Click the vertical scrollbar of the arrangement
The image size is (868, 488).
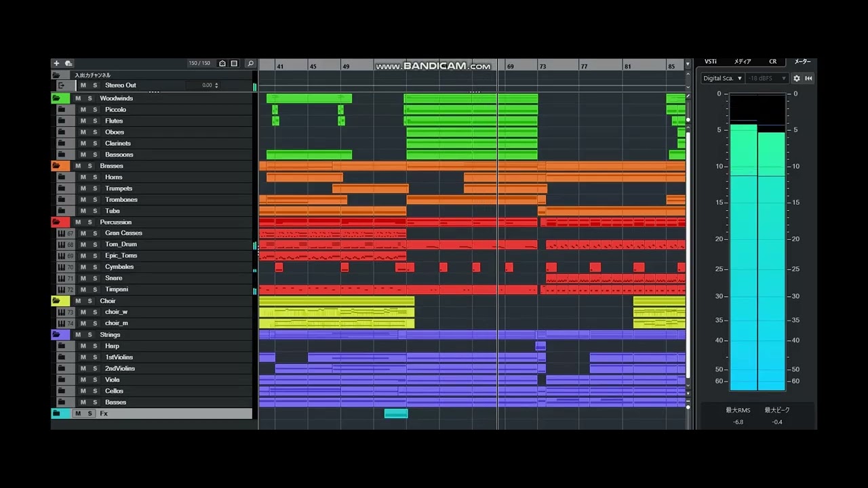click(x=688, y=255)
